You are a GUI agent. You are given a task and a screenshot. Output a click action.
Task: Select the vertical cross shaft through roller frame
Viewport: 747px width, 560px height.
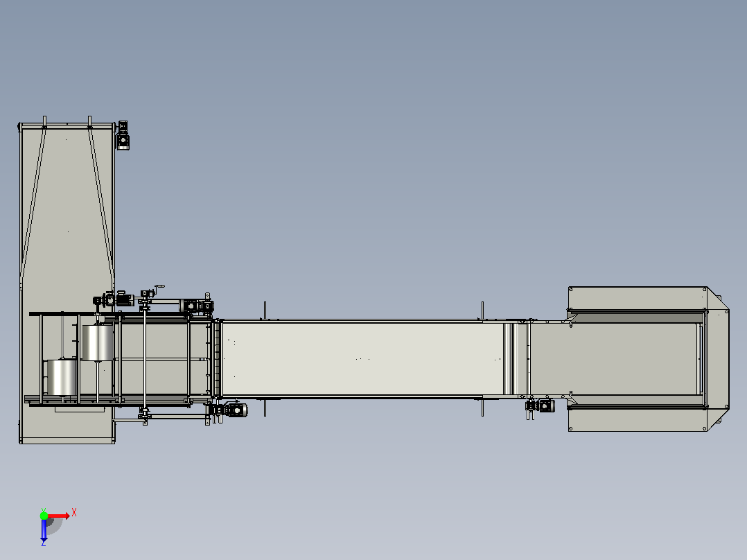[x=145, y=358]
